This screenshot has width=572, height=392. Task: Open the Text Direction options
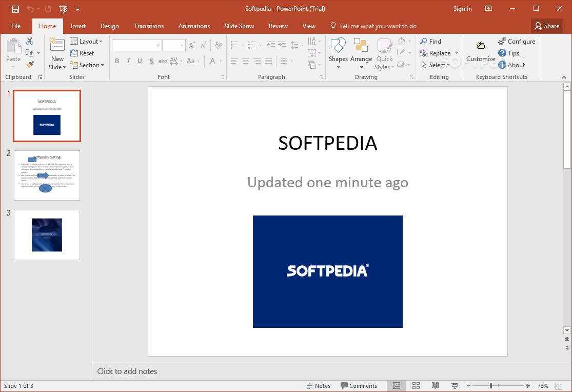(x=313, y=41)
